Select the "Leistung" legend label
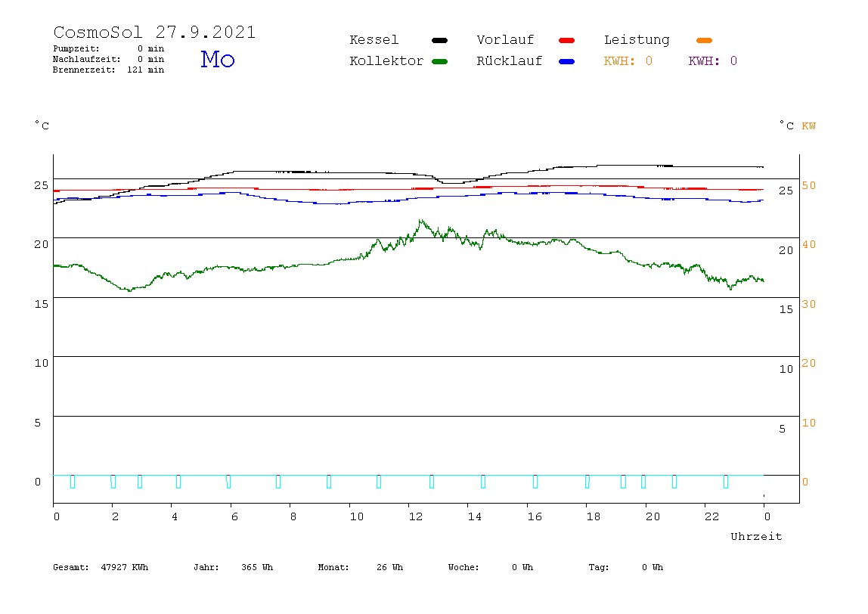 (x=637, y=40)
